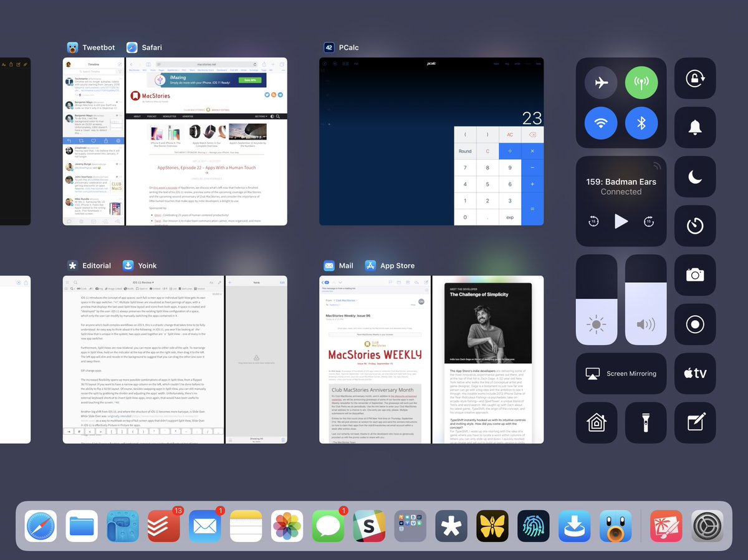Tap the Yoink label above its card
Screen dimensions: 748x560
coord(147,265)
